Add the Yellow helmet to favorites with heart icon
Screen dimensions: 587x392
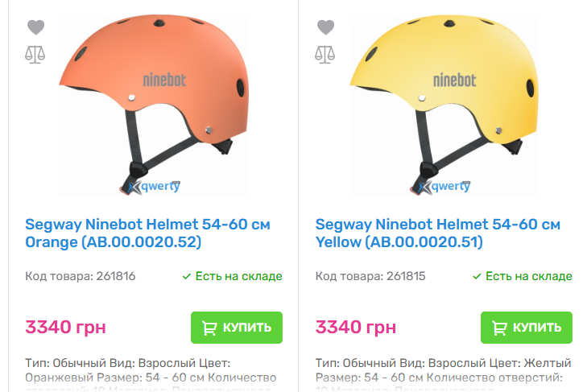tap(325, 27)
